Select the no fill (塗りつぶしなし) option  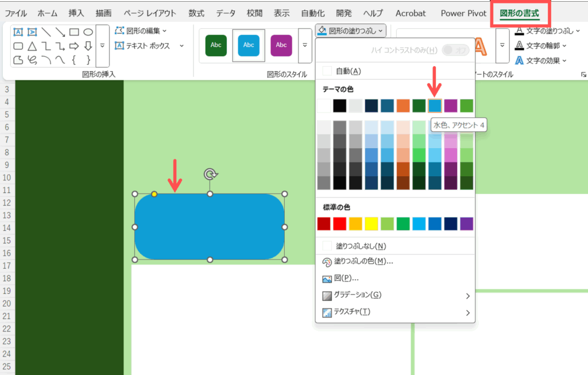coord(327,246)
